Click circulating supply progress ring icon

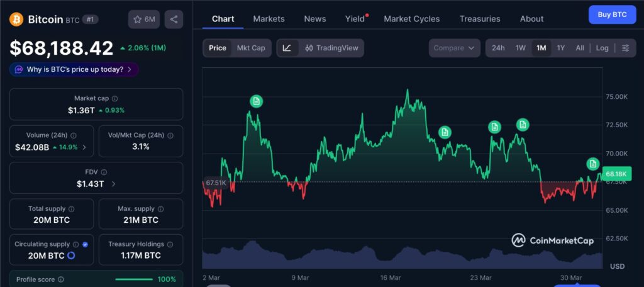point(70,256)
